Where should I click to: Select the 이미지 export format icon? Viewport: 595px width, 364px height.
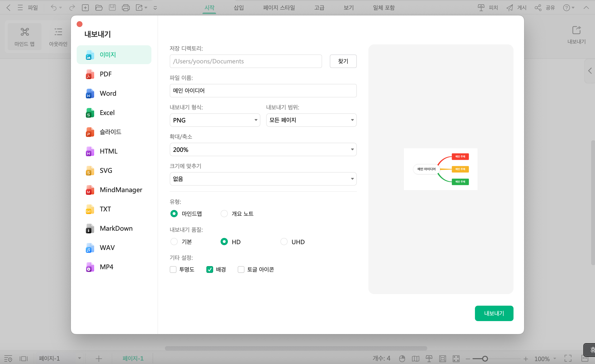pyautogui.click(x=89, y=54)
